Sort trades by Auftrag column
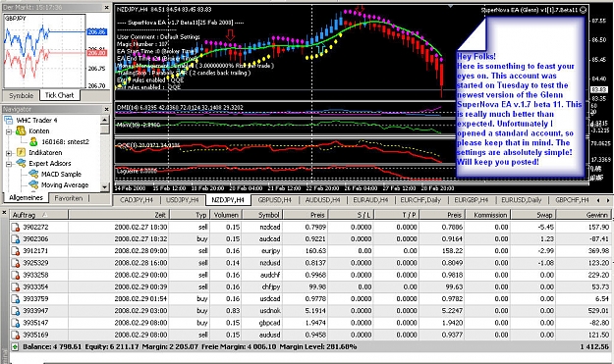The height and width of the screenshot is (364, 614). click(38, 215)
